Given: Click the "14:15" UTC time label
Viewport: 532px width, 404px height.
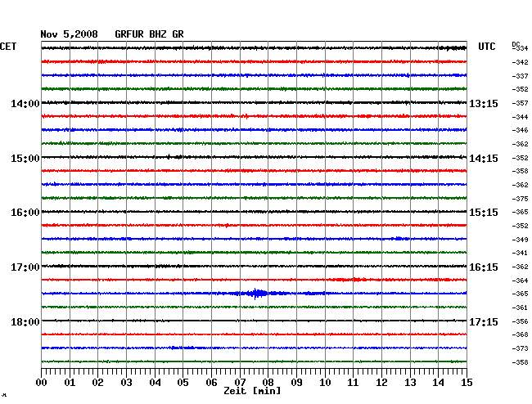Looking at the screenshot, I should click(484, 159).
